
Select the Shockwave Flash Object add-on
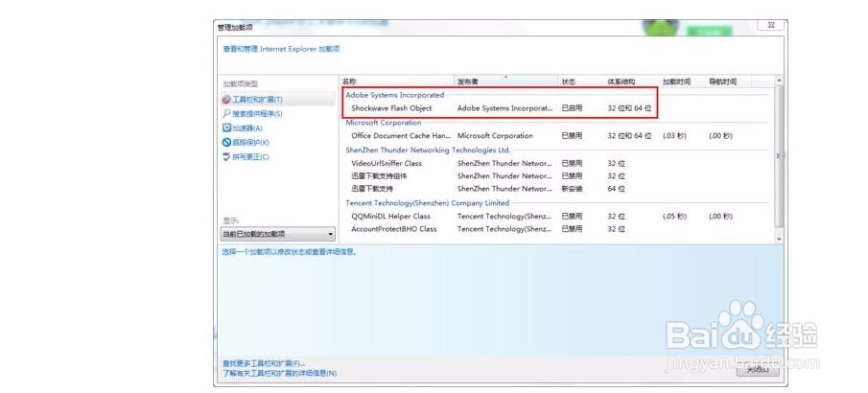pyautogui.click(x=391, y=108)
